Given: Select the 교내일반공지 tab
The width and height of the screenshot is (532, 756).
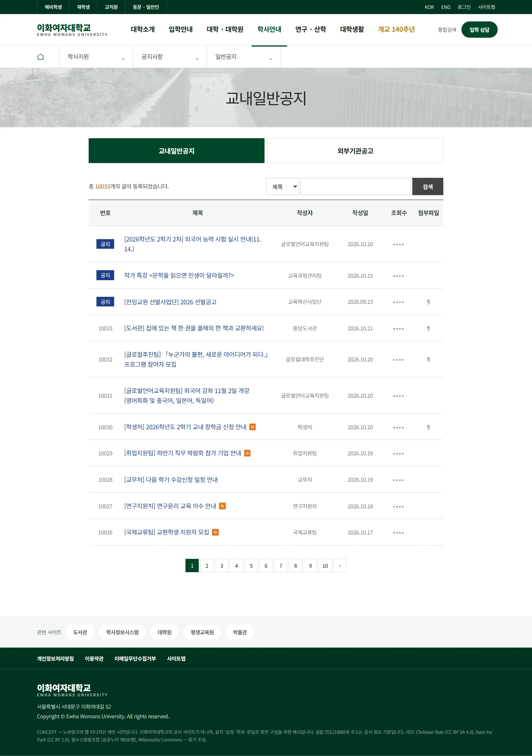Looking at the screenshot, I should 176,151.
